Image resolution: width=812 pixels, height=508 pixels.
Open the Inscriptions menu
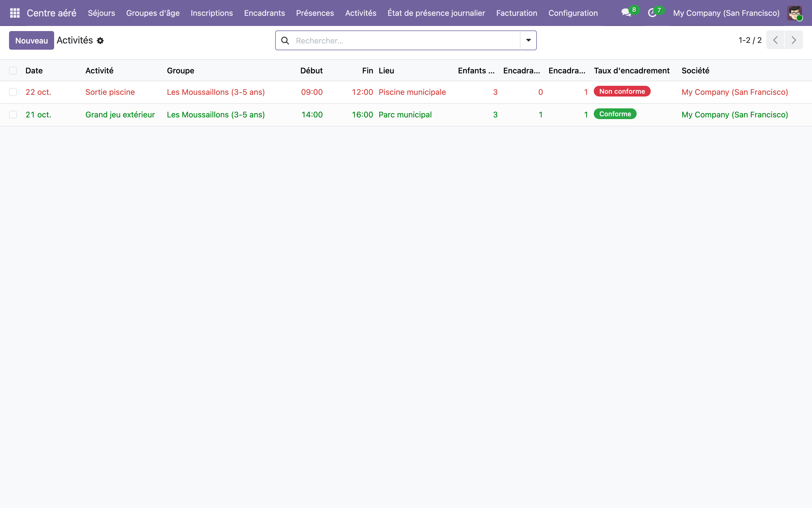point(212,13)
